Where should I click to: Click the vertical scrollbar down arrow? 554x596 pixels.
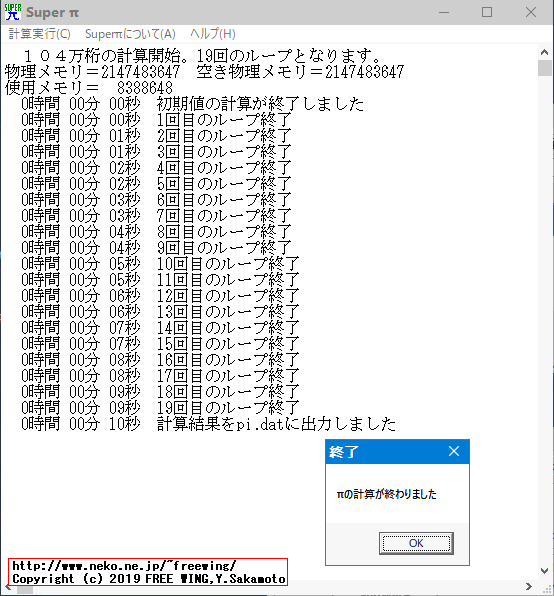coord(545,571)
